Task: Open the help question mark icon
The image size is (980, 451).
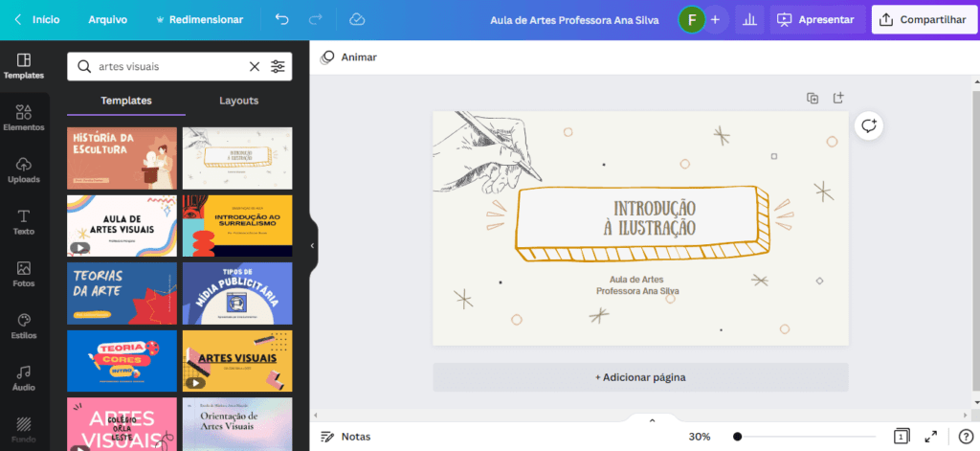Action: (x=965, y=437)
